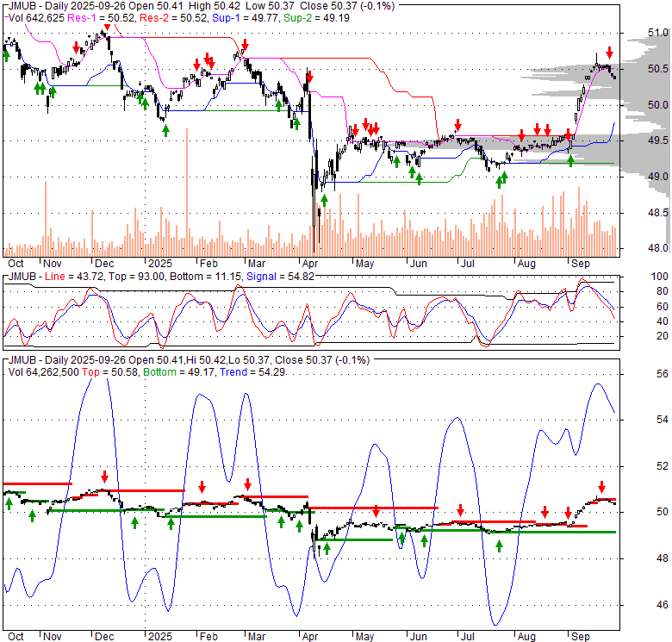
Task: Select the 'Res-1 = 50.52' legend entry
Action: [103, 18]
